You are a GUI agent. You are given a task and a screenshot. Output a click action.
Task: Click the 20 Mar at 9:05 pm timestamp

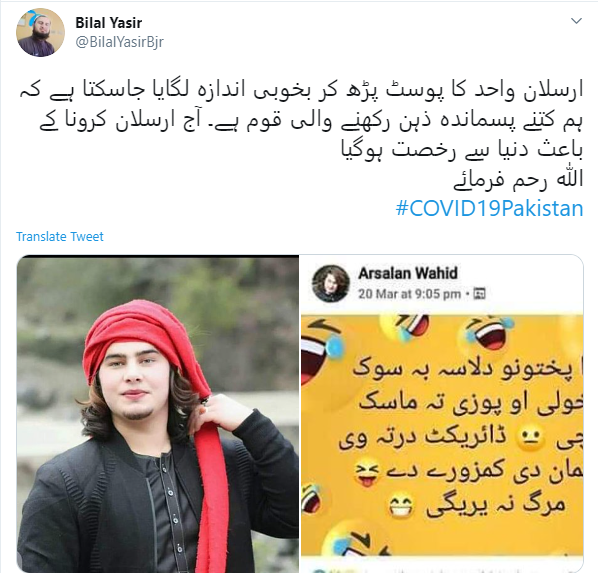[x=409, y=294]
